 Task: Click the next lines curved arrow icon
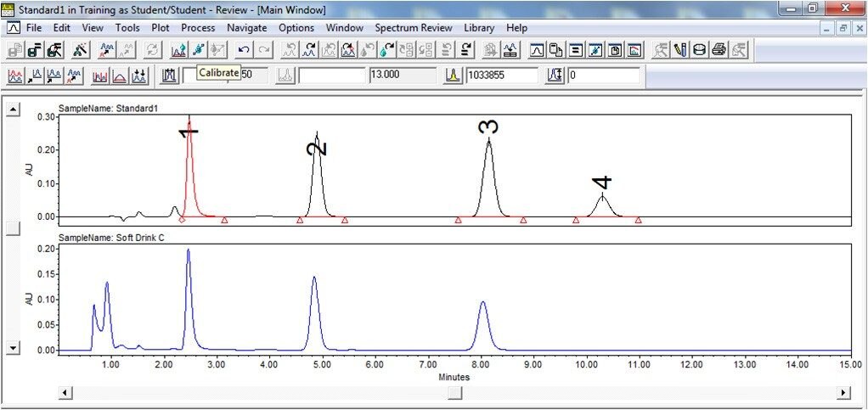pyautogui.click(x=466, y=50)
